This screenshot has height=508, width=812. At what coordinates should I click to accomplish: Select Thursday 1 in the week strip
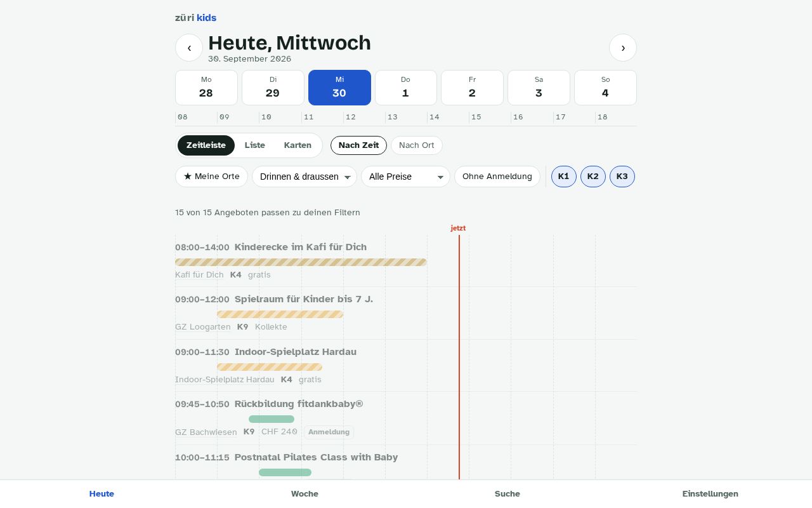[x=406, y=88]
